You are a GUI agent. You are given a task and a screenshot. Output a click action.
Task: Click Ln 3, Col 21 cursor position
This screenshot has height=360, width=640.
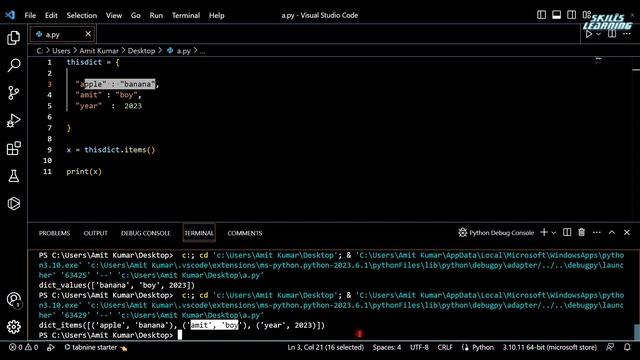point(325,347)
